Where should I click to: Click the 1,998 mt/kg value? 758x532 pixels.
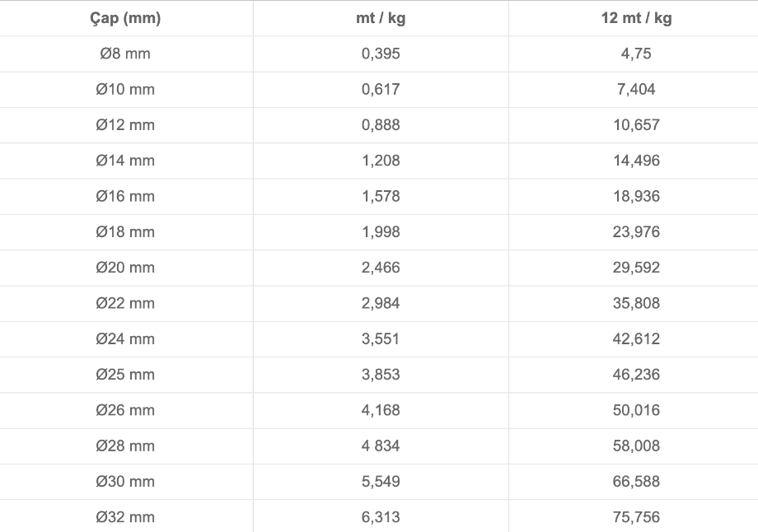click(381, 232)
